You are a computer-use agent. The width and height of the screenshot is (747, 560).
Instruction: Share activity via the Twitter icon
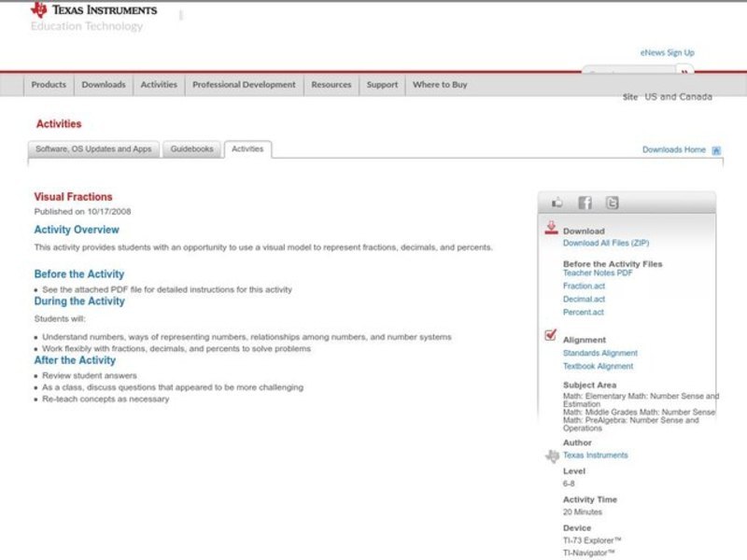click(x=612, y=203)
